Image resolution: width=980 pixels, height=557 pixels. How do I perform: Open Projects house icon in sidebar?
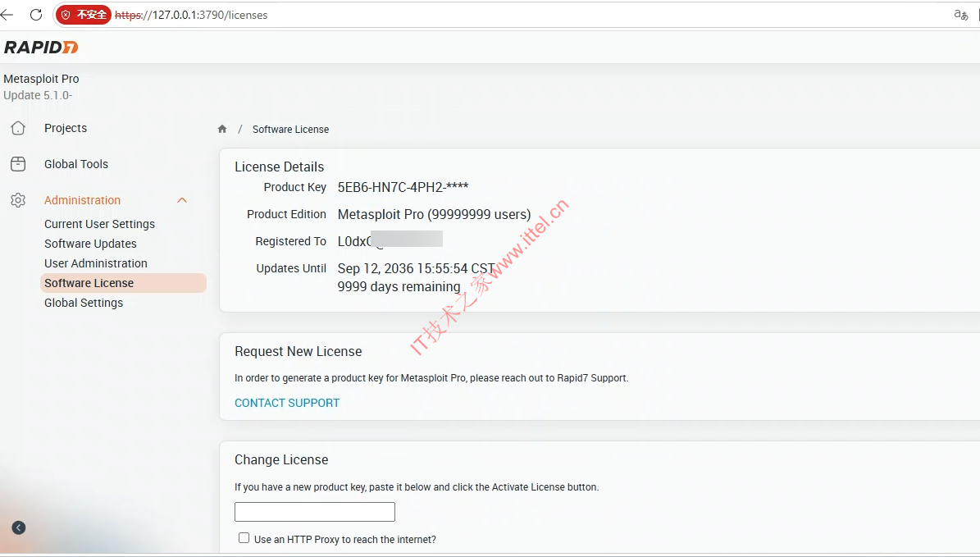18,128
